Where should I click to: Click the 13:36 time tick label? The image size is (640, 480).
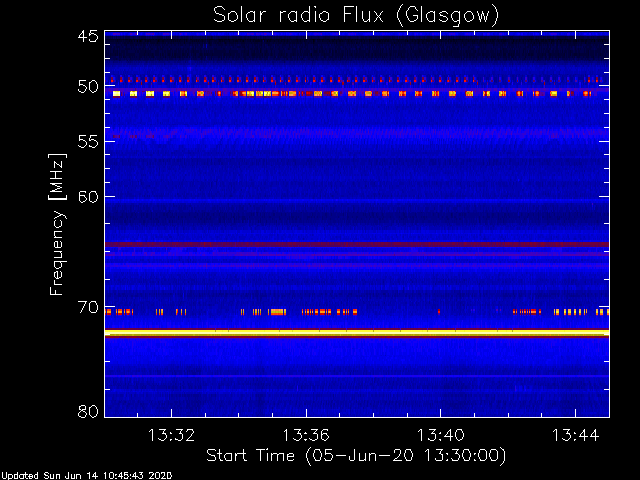(306, 435)
